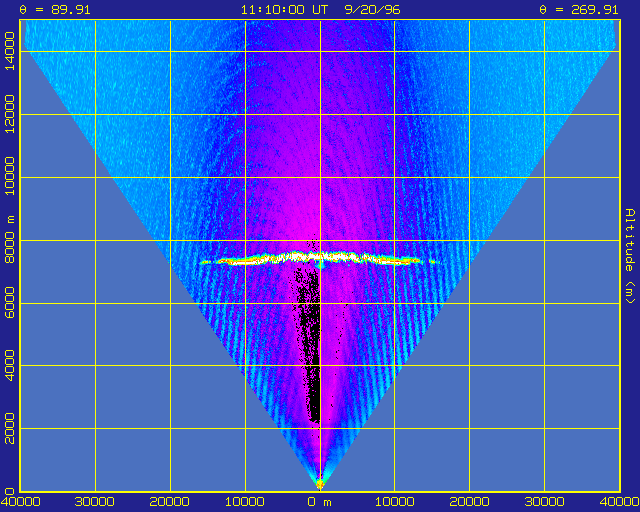Click the orange lidar origin point at the scan apex
The image size is (640, 512).
pyautogui.click(x=320, y=484)
